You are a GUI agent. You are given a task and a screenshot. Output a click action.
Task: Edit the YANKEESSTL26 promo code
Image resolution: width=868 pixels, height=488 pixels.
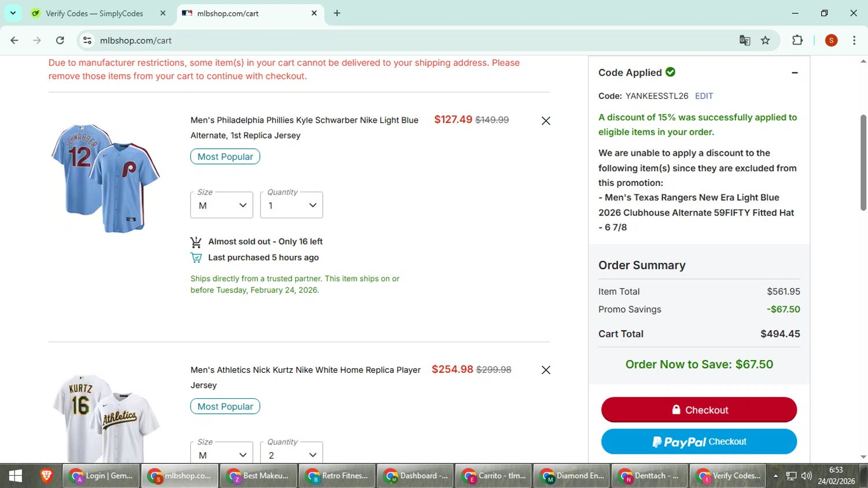[704, 96]
